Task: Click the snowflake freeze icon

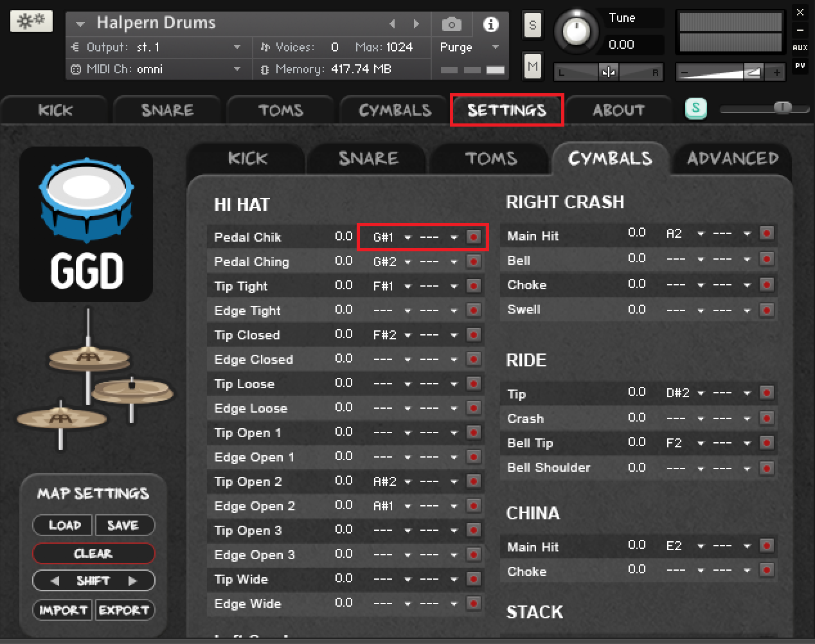Action: point(31,21)
